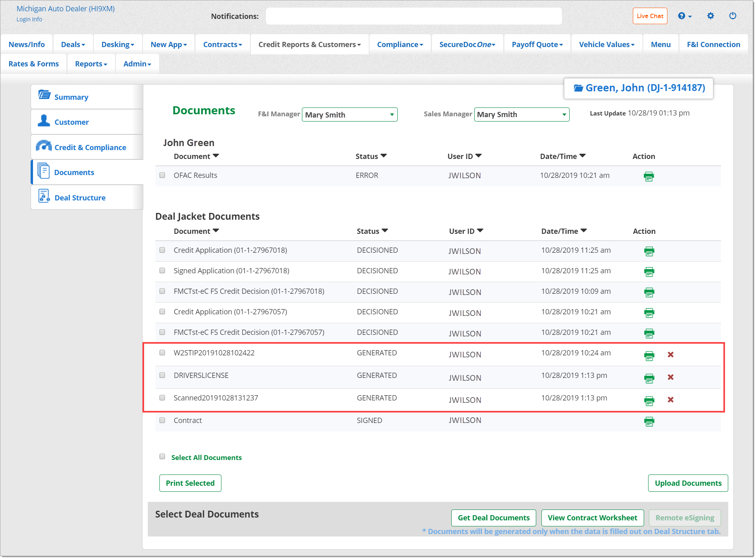Click the power logout icon
The width and height of the screenshot is (756, 559).
(x=733, y=16)
